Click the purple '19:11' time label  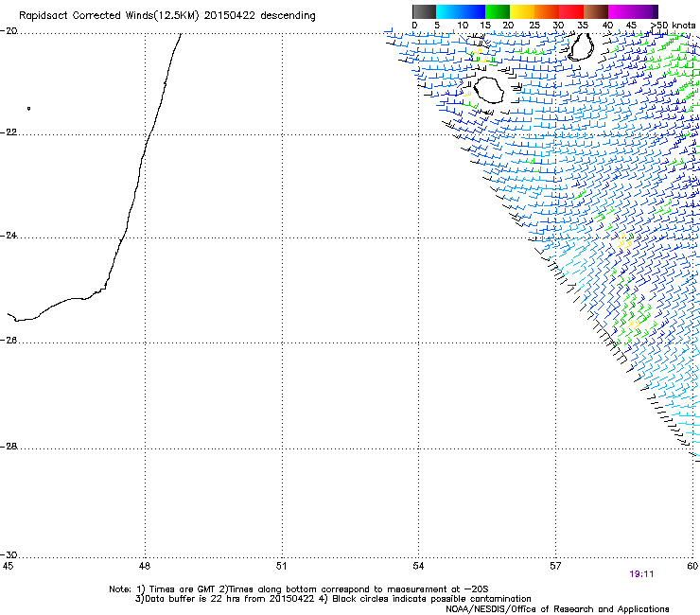click(641, 574)
